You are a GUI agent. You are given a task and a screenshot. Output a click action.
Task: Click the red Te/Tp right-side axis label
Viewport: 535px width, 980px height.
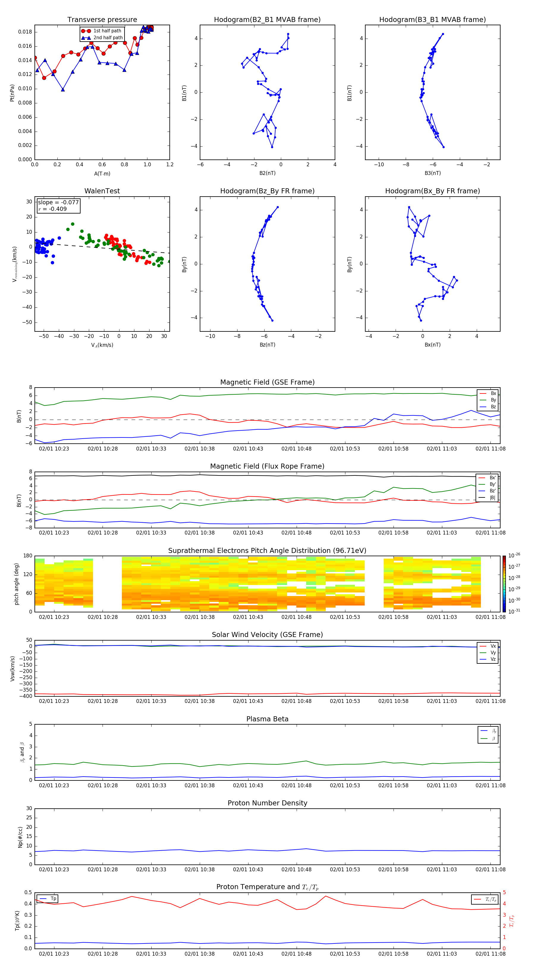point(512,921)
